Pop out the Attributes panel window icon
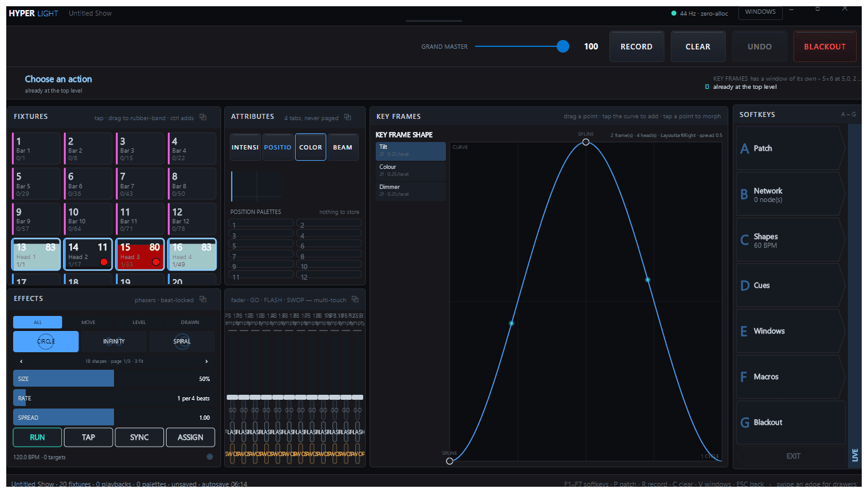 point(348,117)
